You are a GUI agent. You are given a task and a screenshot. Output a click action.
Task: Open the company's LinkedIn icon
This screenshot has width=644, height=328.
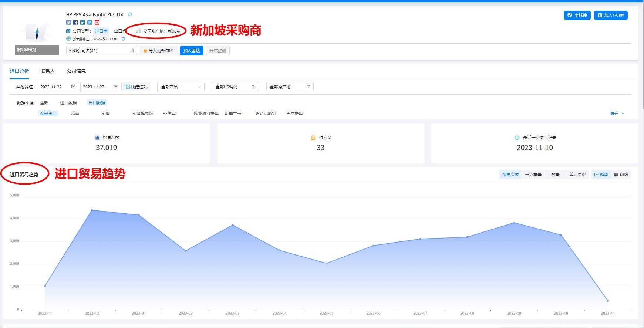click(82, 23)
